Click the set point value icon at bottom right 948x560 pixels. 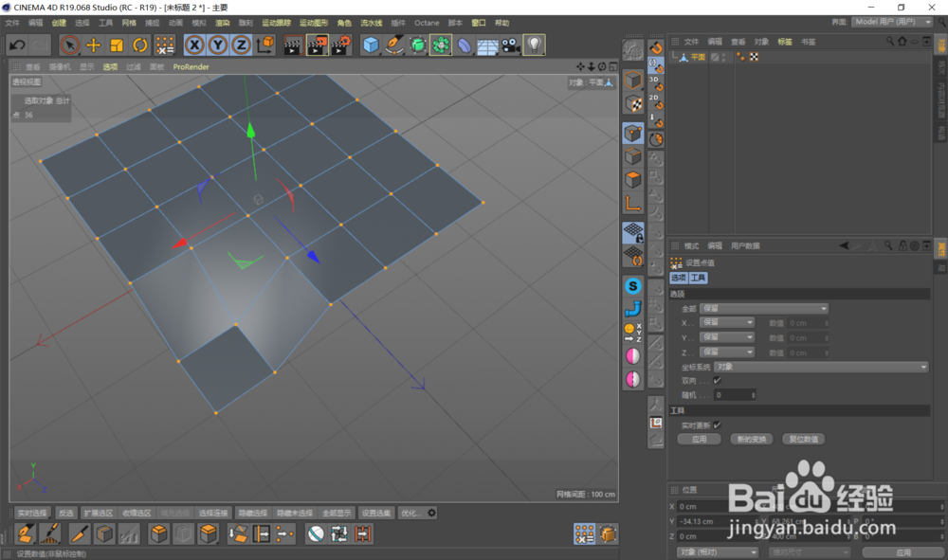tap(585, 534)
